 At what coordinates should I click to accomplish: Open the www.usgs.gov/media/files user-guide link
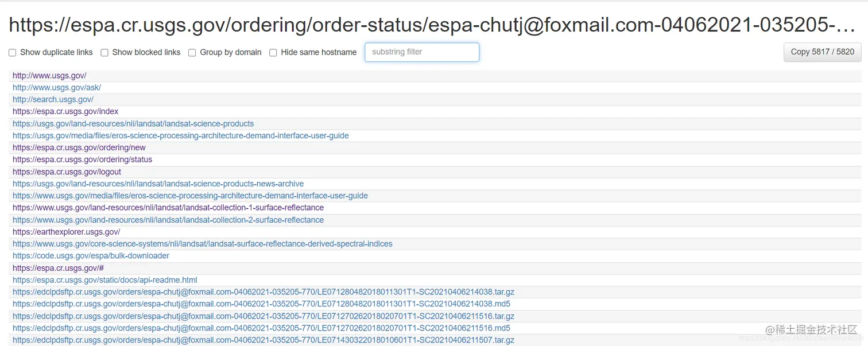190,196
